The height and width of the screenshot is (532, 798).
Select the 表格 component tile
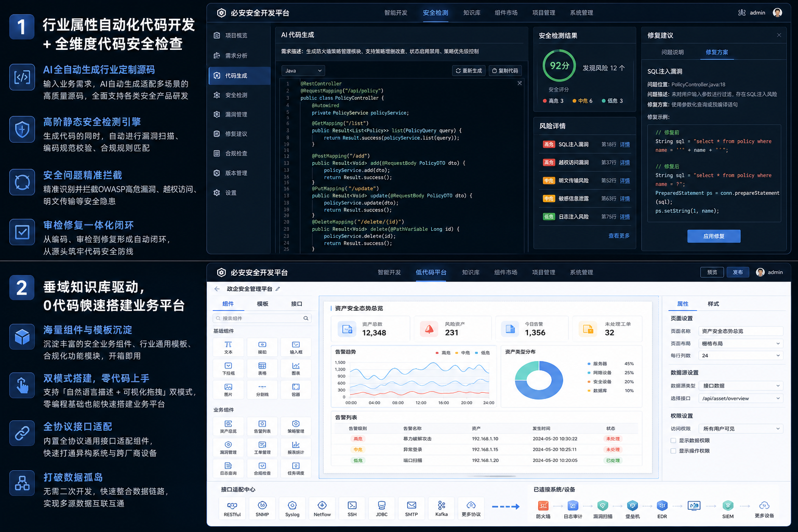(x=262, y=369)
